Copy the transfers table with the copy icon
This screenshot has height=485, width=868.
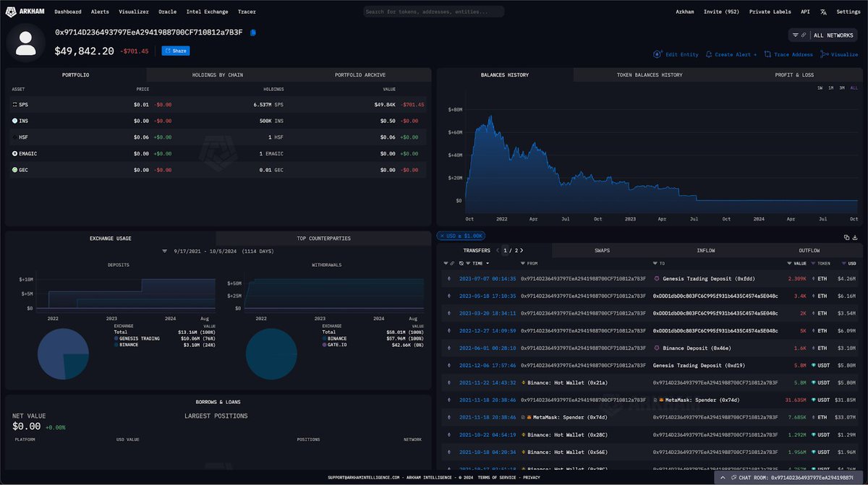[846, 237]
